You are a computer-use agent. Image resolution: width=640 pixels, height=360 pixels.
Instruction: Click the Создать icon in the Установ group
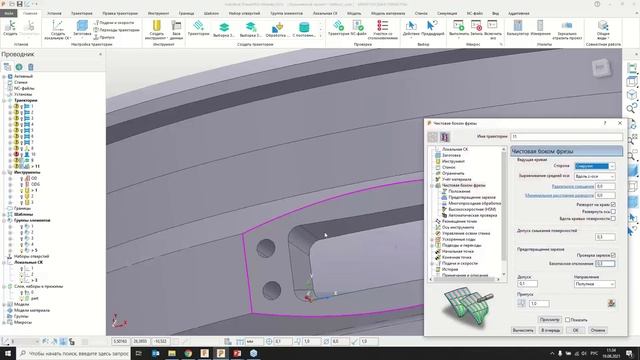(10, 28)
